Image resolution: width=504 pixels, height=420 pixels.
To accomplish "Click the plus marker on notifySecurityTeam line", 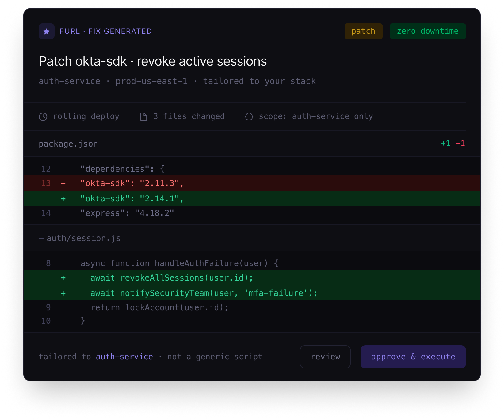I will (63, 293).
